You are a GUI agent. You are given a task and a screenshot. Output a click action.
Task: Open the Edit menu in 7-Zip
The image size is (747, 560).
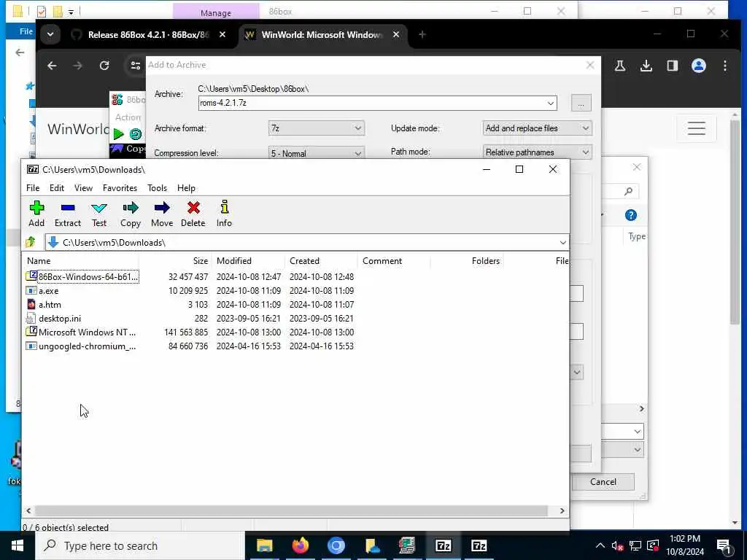57,188
